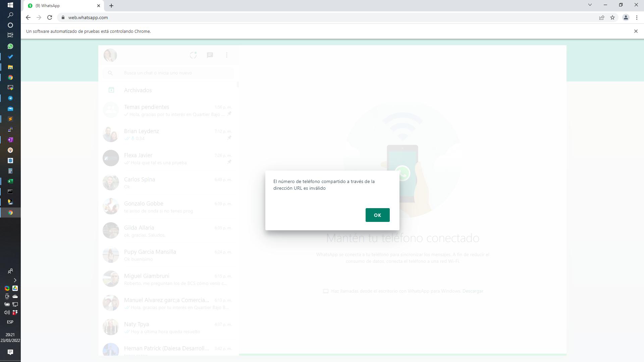Expand hidden system tray icons
Screen dimensions: 644x362
click(x=15, y=280)
